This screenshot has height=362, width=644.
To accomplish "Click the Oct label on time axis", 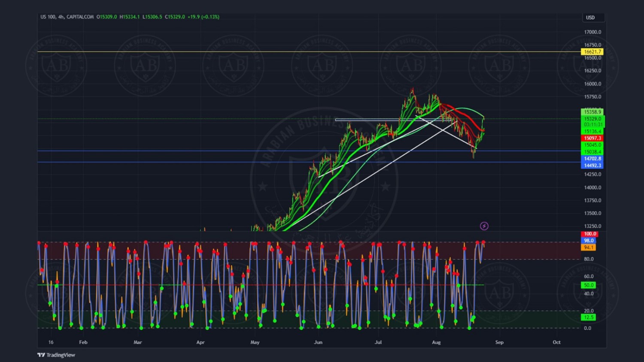I will (x=557, y=342).
